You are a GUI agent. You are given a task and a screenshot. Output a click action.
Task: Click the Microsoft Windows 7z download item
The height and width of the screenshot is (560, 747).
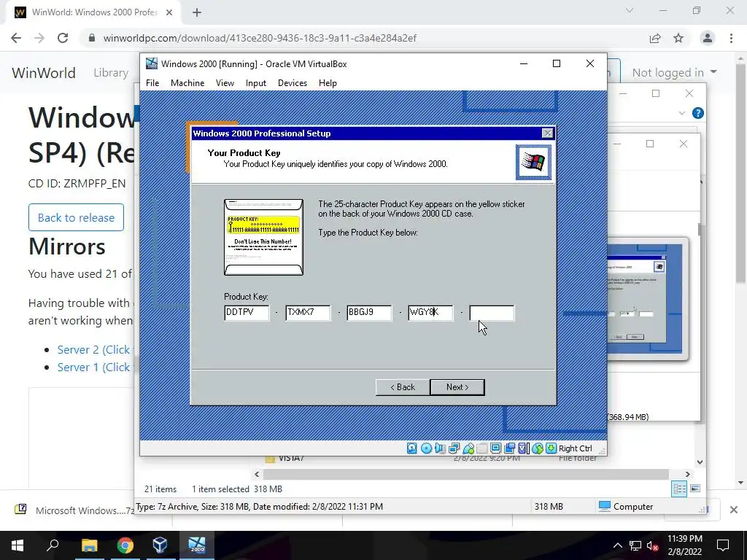[x=75, y=510]
